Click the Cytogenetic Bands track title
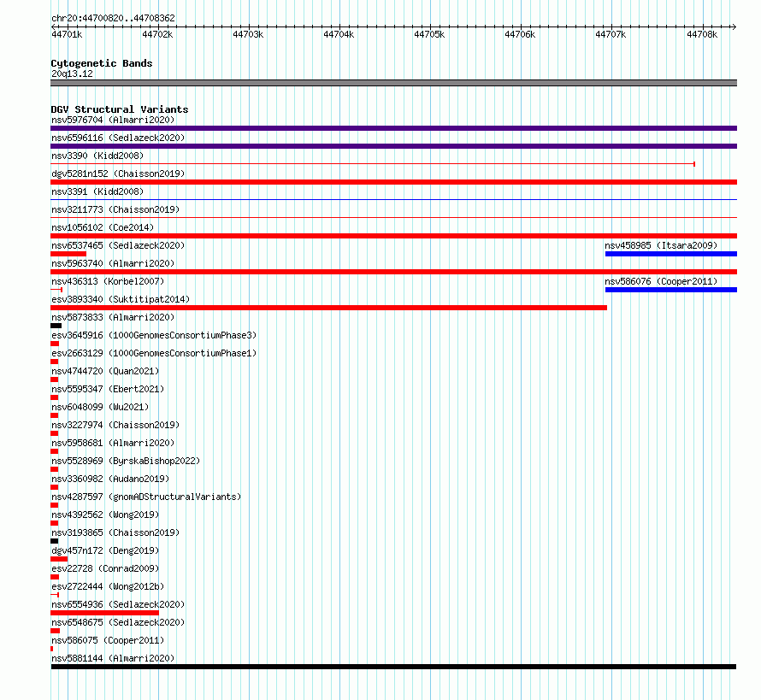 [x=102, y=63]
